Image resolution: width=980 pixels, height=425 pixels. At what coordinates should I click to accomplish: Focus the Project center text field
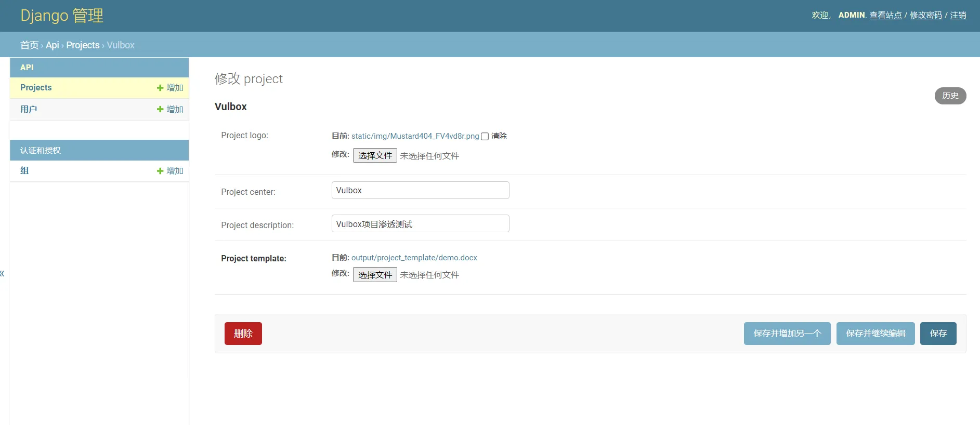pos(420,190)
